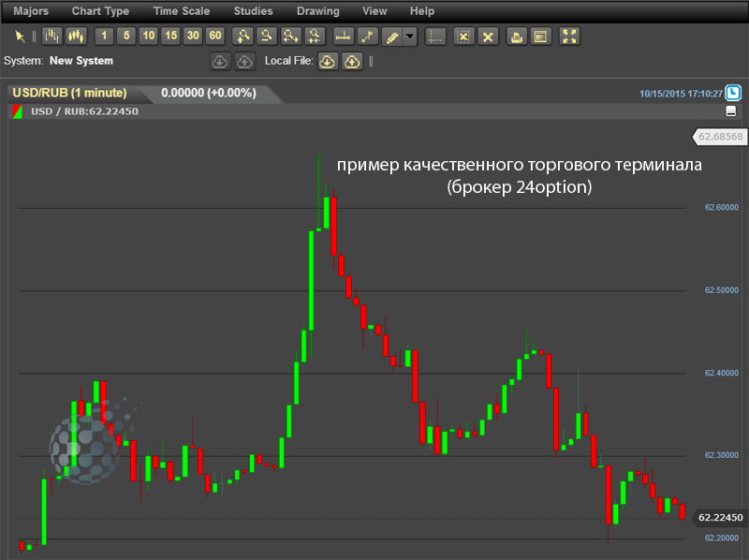749x560 pixels.
Task: Select the pencil drawing tool
Action: [x=392, y=37]
